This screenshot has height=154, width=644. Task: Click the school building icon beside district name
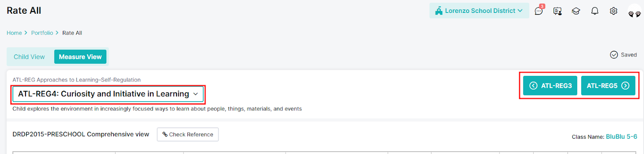(439, 10)
